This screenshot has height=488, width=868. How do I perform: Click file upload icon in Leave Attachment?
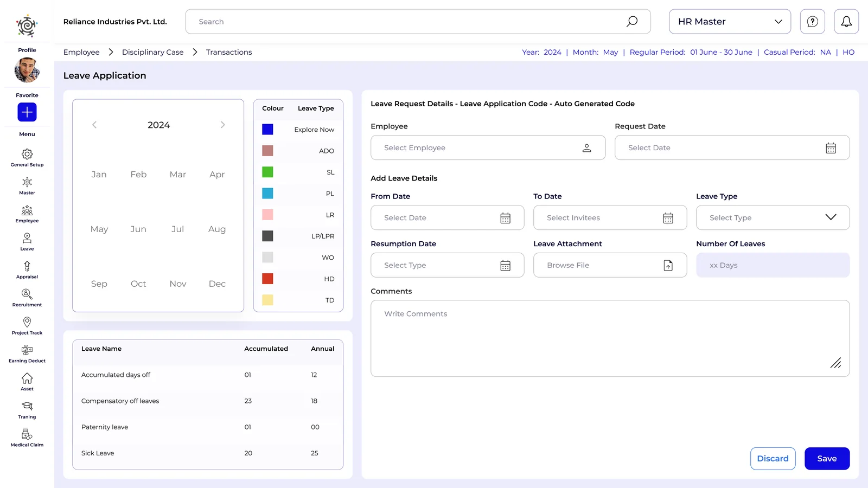[668, 265]
